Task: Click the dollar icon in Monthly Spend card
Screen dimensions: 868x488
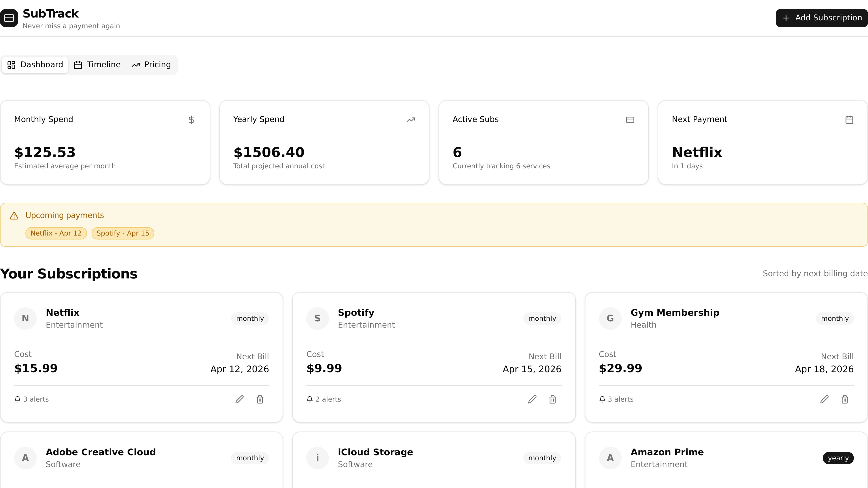Action: click(191, 119)
